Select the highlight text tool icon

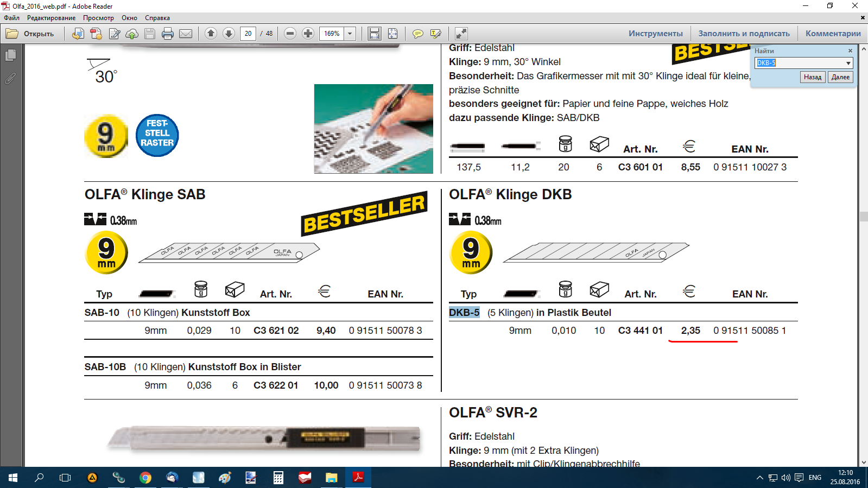(x=436, y=34)
